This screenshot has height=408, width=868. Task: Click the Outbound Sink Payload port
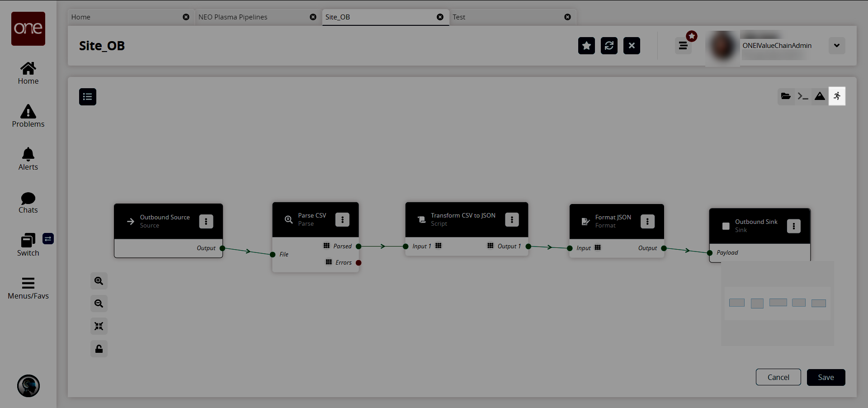pos(710,253)
